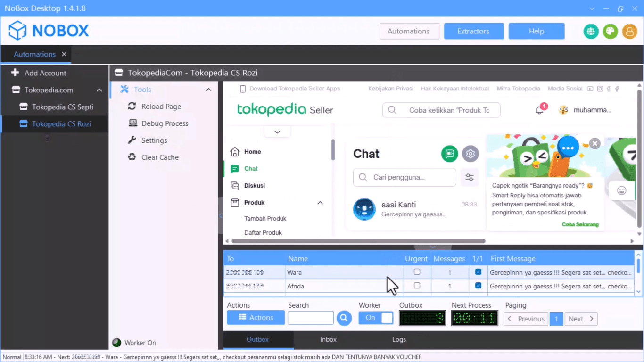The height and width of the screenshot is (362, 644).
Task: Toggle the Worker On switch
Action: tap(376, 318)
